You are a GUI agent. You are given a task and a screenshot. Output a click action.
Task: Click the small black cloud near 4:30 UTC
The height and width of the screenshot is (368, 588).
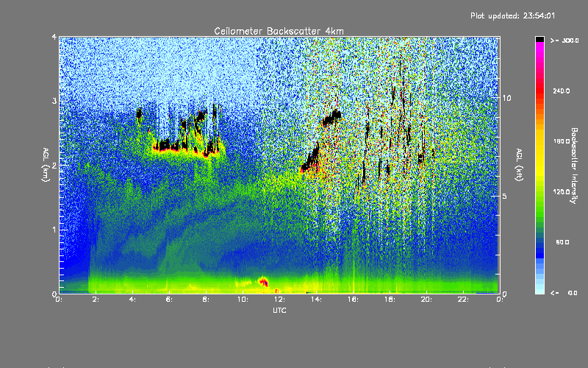[140, 115]
